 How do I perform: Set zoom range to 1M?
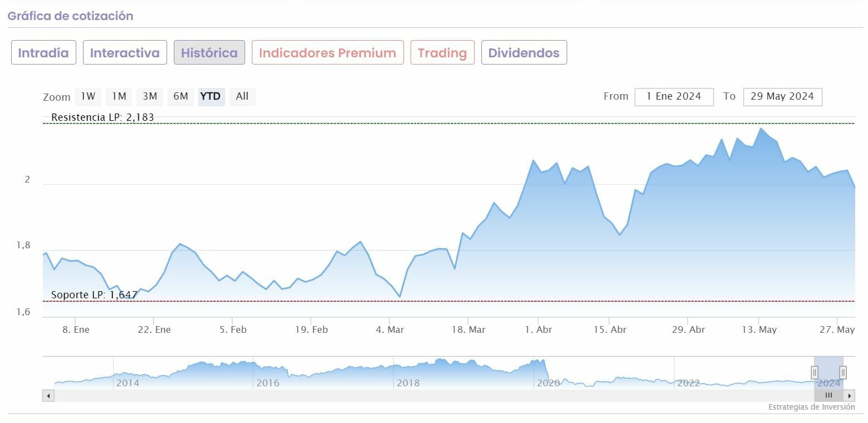(x=119, y=96)
